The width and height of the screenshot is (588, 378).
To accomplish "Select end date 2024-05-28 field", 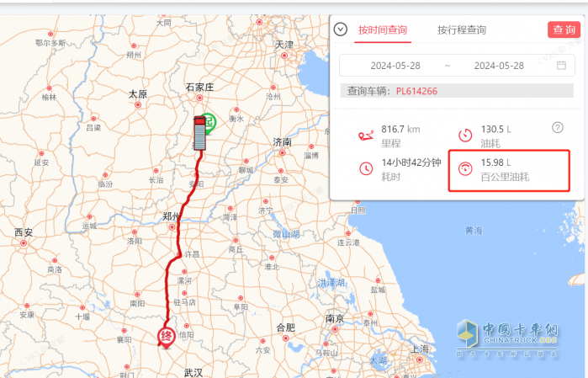I will coord(499,66).
